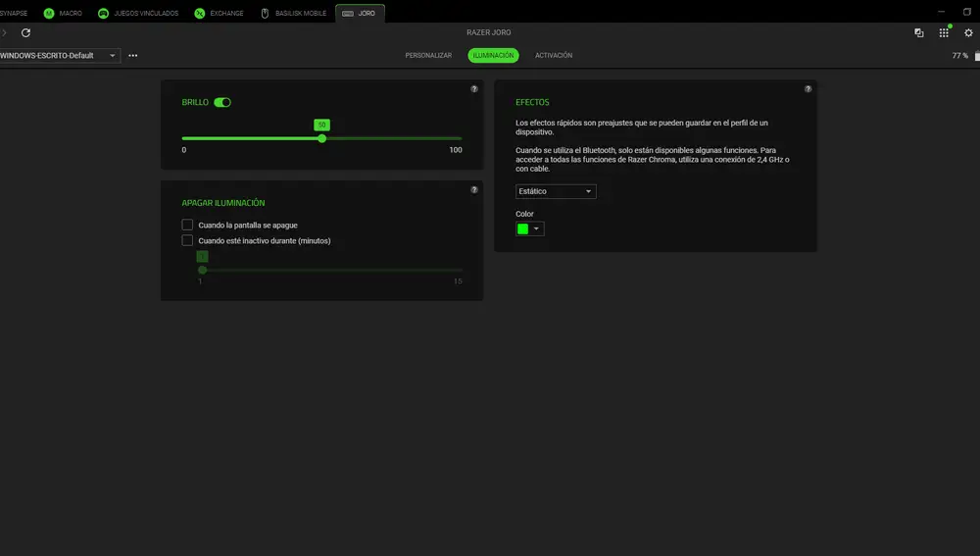Click the Brillo panel help icon

point(474,89)
